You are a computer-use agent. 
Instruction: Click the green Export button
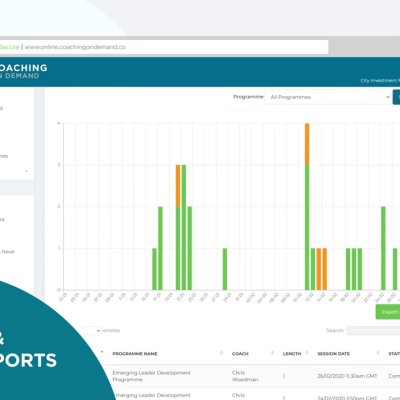coord(388,312)
